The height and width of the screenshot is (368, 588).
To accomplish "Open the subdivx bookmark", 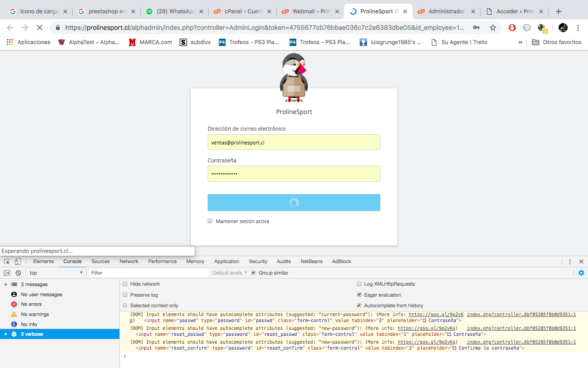I will (x=195, y=42).
